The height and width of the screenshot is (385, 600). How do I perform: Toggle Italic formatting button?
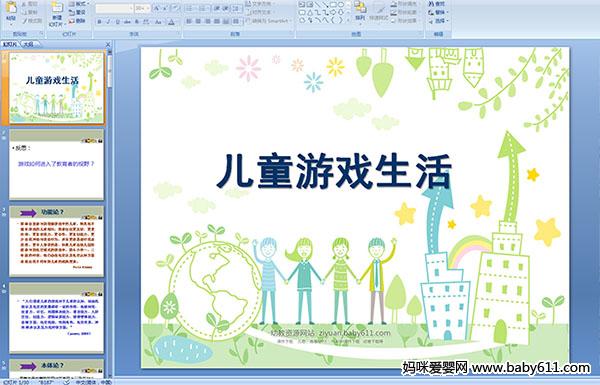pyautogui.click(x=108, y=22)
